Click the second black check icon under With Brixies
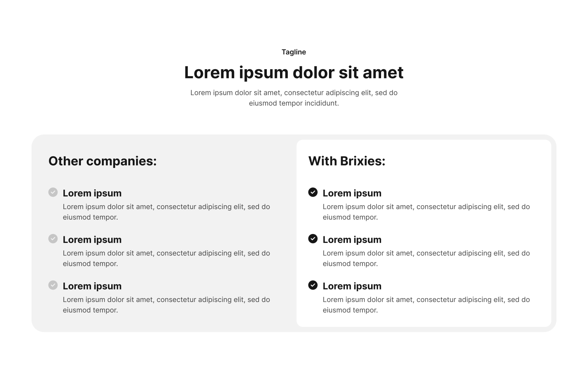The height and width of the screenshot is (379, 588). click(313, 239)
